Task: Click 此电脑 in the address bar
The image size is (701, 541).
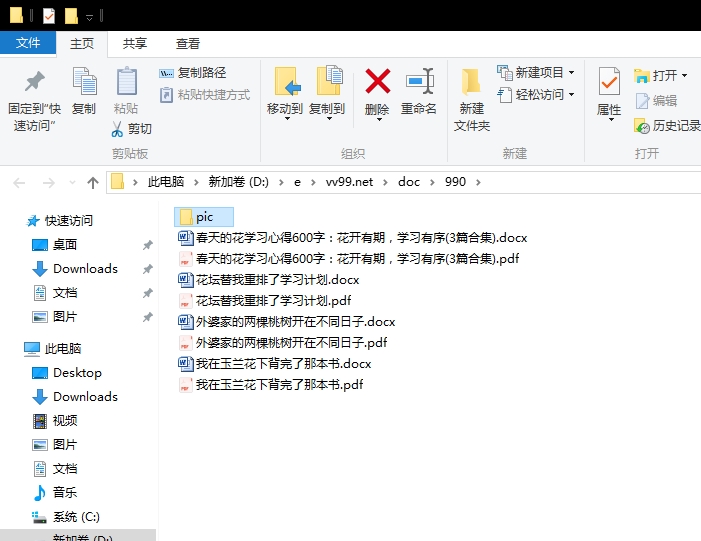Action: [x=166, y=182]
